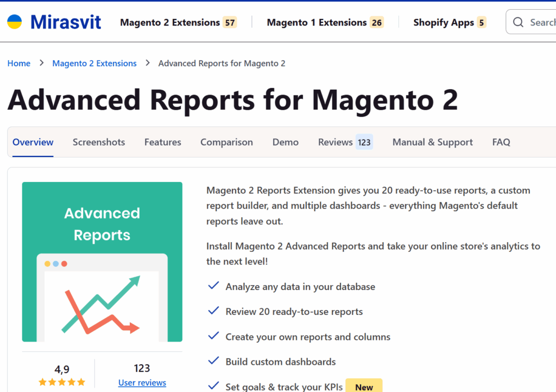This screenshot has height=392, width=556.
Task: Click 'Build custom dashboards' text
Action: (x=281, y=362)
